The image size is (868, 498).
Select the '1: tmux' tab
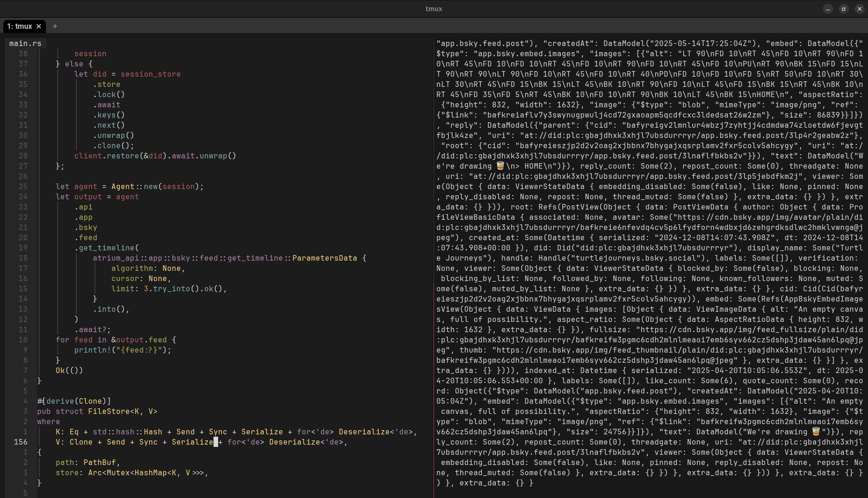pos(19,26)
